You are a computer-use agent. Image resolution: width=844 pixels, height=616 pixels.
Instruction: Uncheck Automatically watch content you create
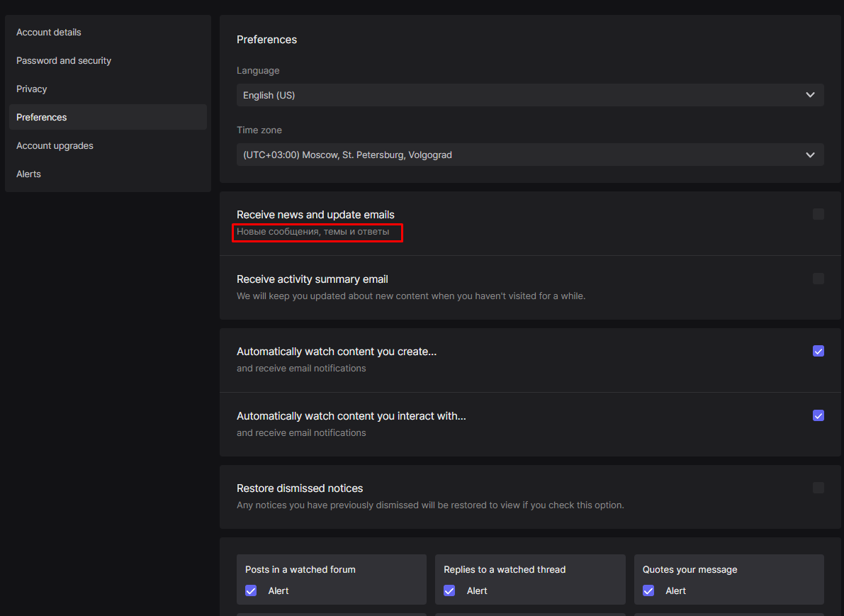(818, 351)
